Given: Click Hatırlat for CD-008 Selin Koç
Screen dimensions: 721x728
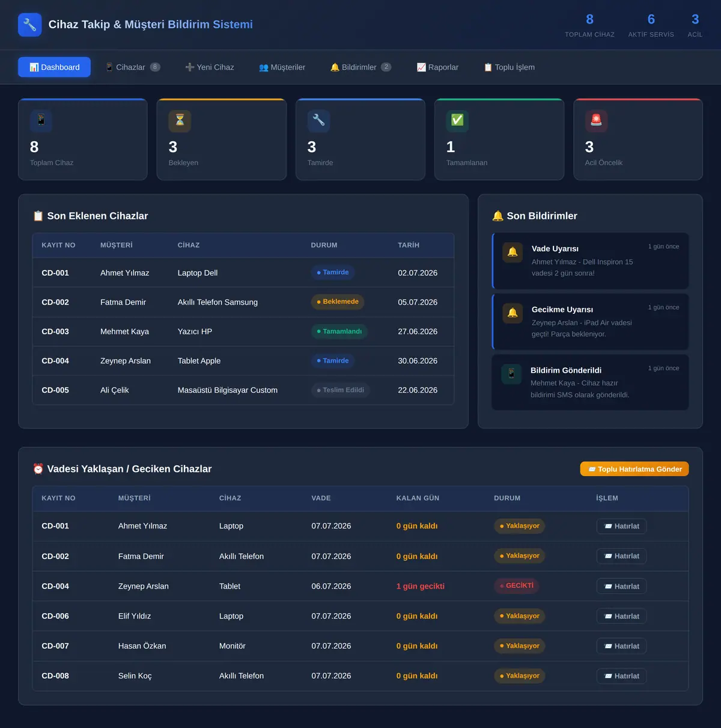Looking at the screenshot, I should click(x=621, y=676).
